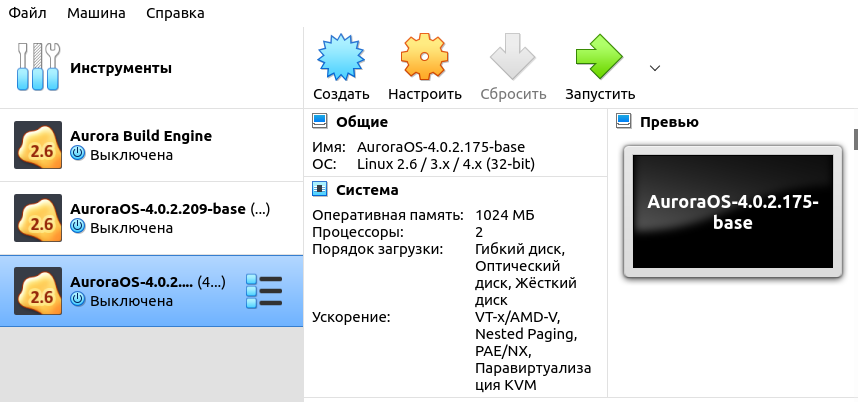Click the Настроить button label

(425, 94)
